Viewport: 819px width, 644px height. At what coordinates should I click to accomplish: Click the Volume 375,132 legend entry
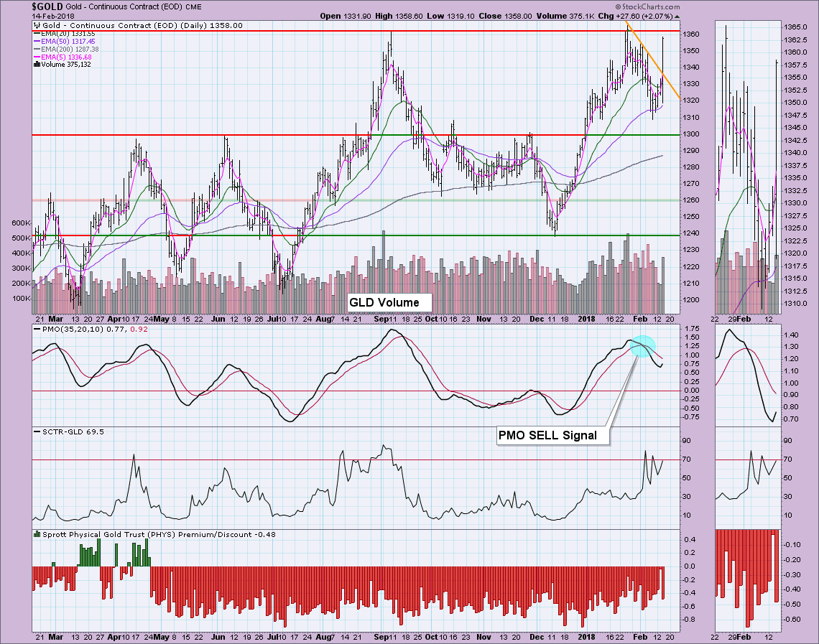pyautogui.click(x=66, y=64)
